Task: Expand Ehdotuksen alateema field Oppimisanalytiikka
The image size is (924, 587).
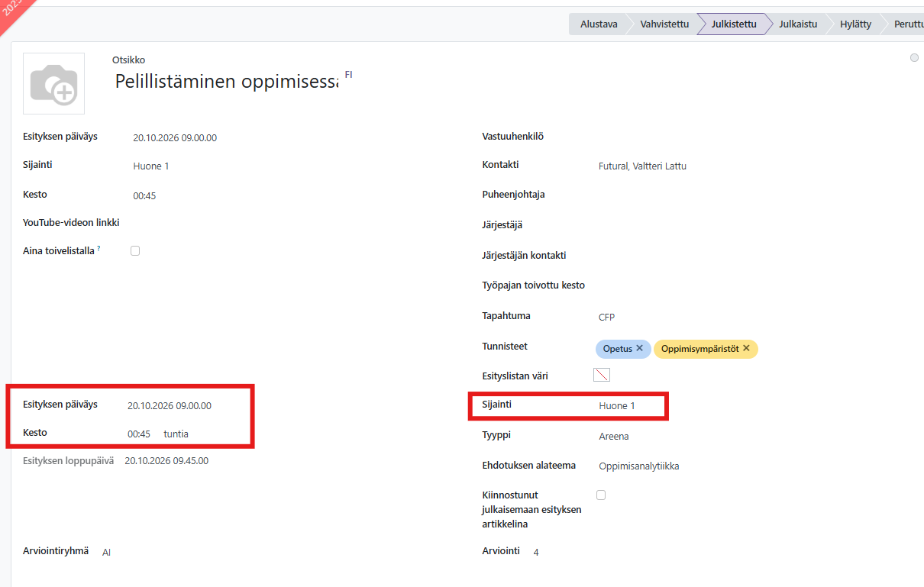Action: [638, 466]
